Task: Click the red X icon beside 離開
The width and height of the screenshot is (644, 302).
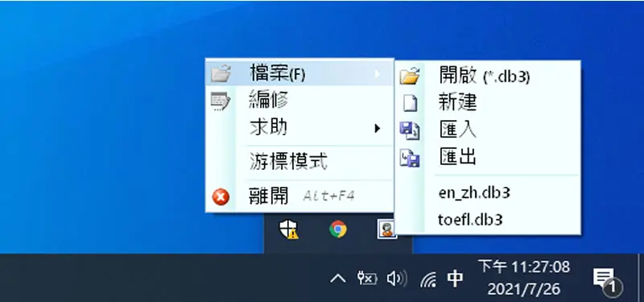Action: pyautogui.click(x=221, y=197)
